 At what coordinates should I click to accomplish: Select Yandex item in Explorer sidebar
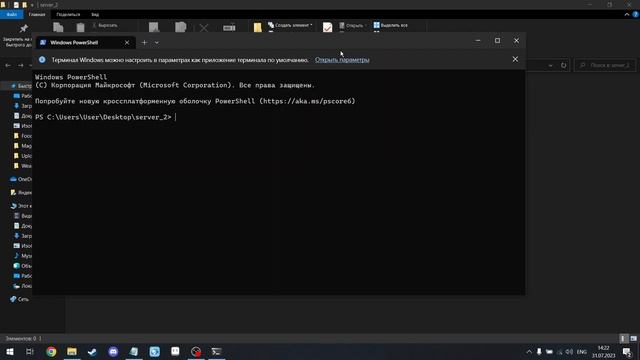tap(20, 192)
